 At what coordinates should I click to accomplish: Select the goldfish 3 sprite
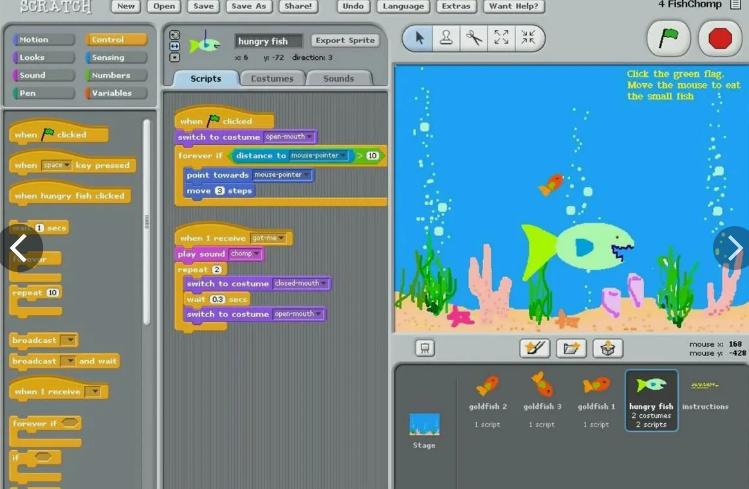tap(542, 401)
